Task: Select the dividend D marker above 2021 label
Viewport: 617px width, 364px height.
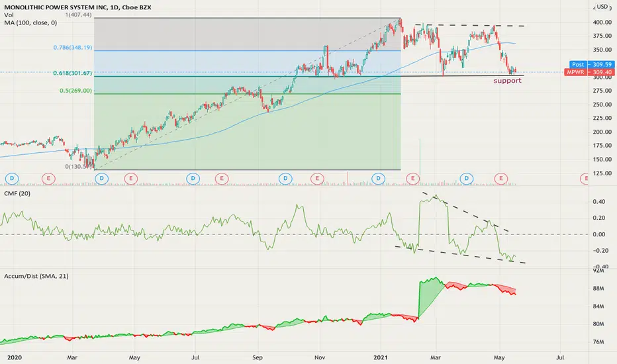Action: (378, 179)
